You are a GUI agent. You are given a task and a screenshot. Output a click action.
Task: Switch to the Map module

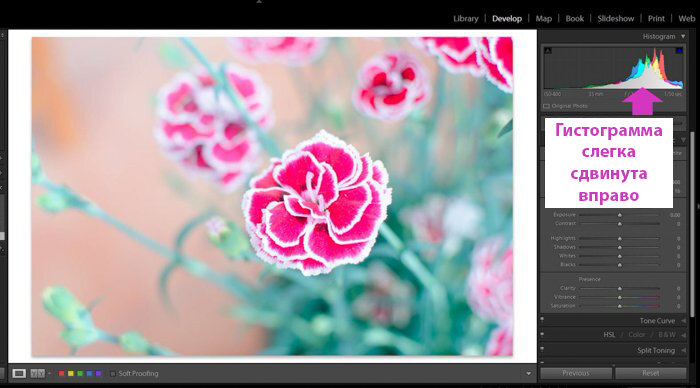coord(543,18)
